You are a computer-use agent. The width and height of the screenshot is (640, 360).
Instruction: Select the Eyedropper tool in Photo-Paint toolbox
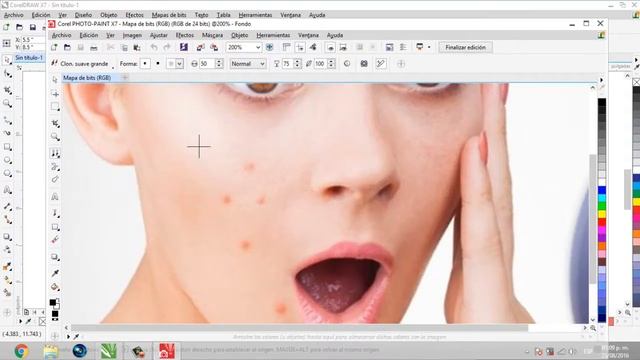55,273
